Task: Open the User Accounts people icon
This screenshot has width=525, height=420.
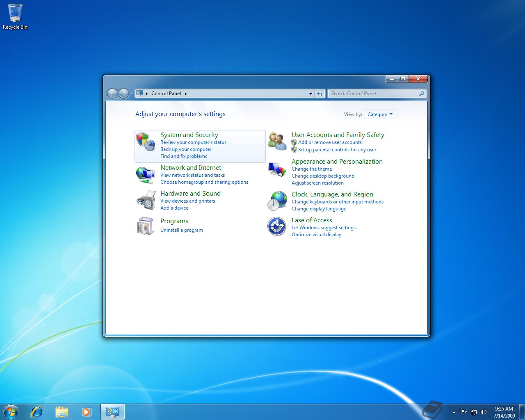Action: click(x=277, y=142)
